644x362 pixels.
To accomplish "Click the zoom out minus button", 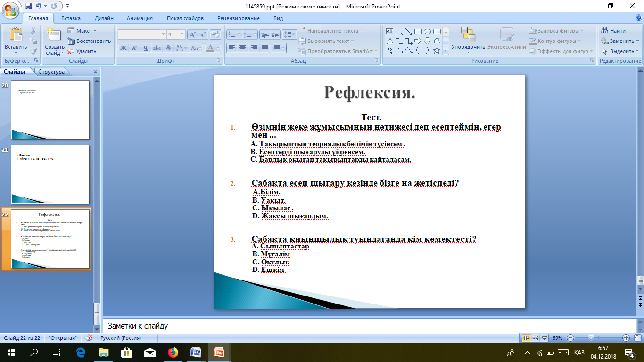I will point(570,338).
